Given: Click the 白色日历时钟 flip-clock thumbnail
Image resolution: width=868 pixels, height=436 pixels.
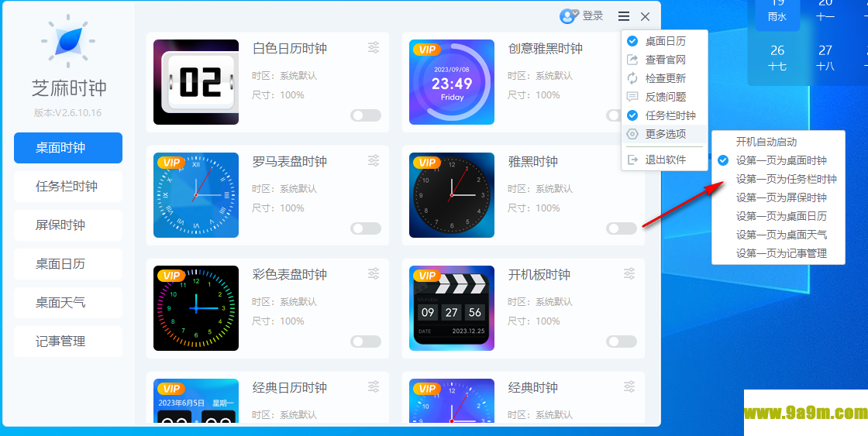Looking at the screenshot, I should pos(196,82).
